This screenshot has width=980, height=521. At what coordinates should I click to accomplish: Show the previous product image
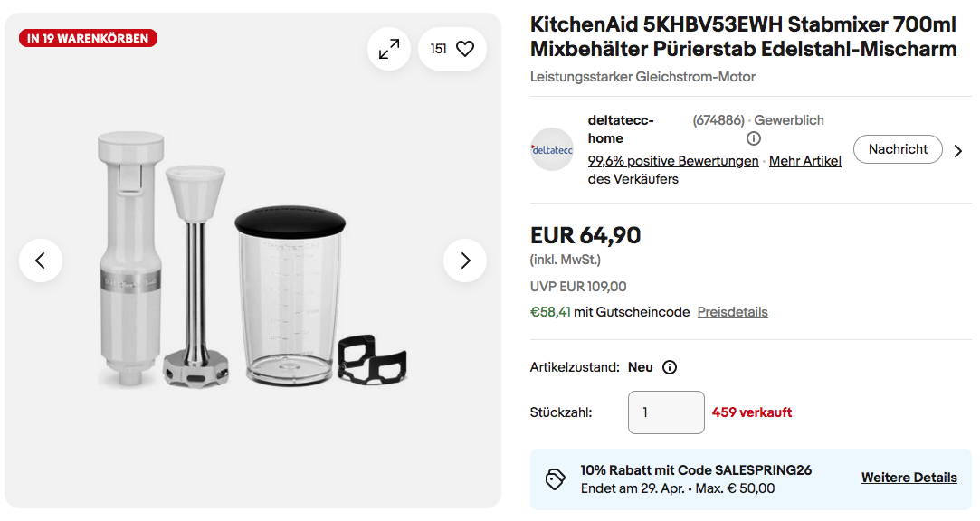coord(41,260)
